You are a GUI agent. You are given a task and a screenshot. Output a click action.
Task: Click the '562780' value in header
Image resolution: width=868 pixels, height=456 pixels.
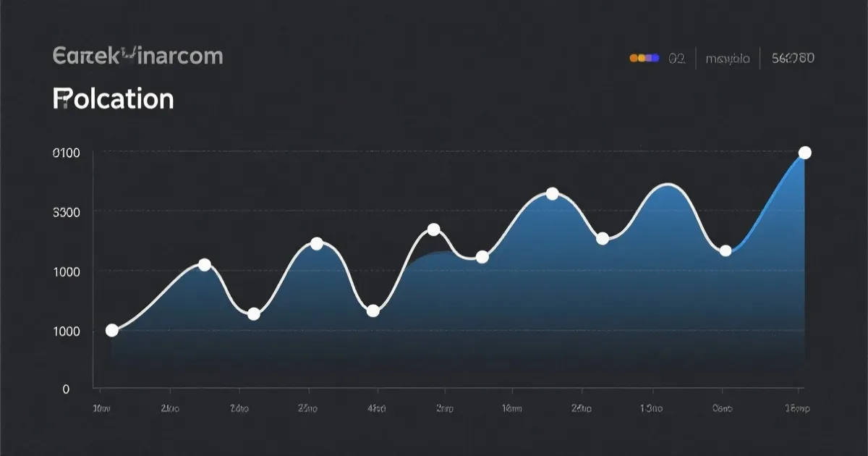click(793, 59)
